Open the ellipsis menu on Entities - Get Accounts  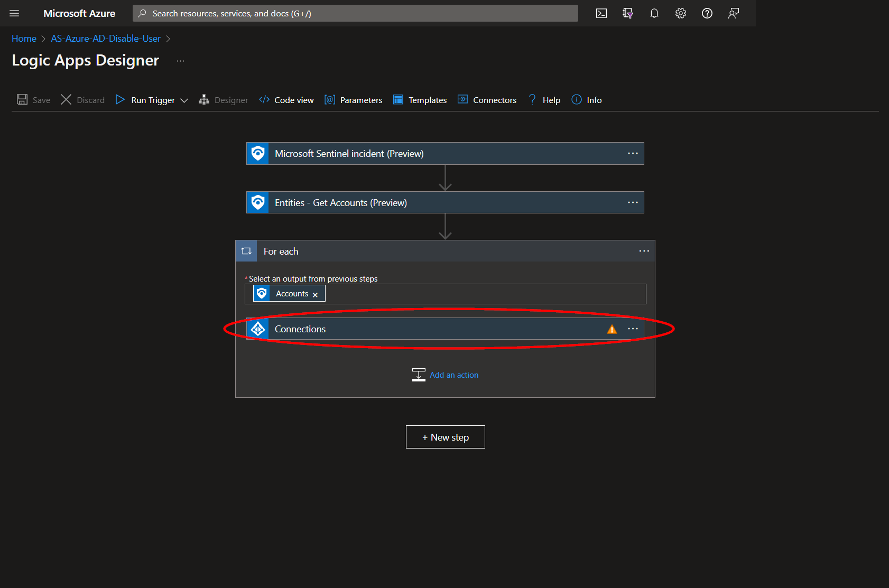point(633,202)
